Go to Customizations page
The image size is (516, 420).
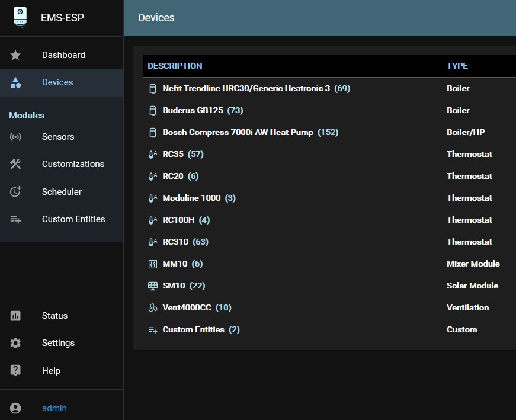(x=62, y=164)
